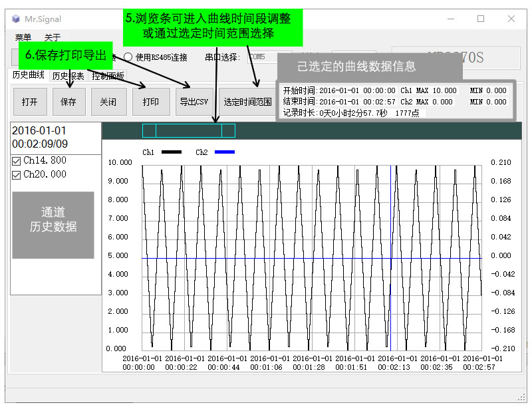Image resolution: width=532 pixels, height=407 pixels.
Task: Click the Ch2 MAX 0.000 value
Action: (x=426, y=102)
